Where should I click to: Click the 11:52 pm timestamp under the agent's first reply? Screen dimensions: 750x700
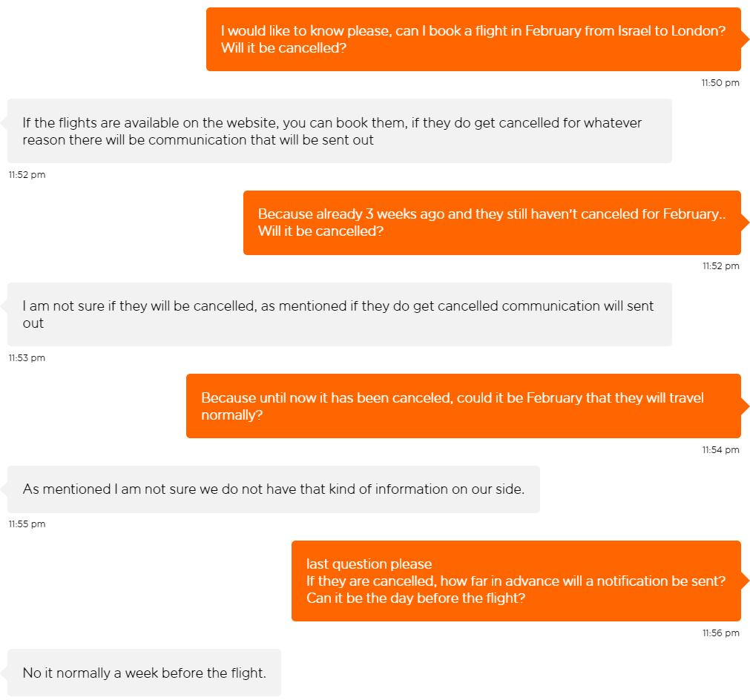tap(27, 175)
